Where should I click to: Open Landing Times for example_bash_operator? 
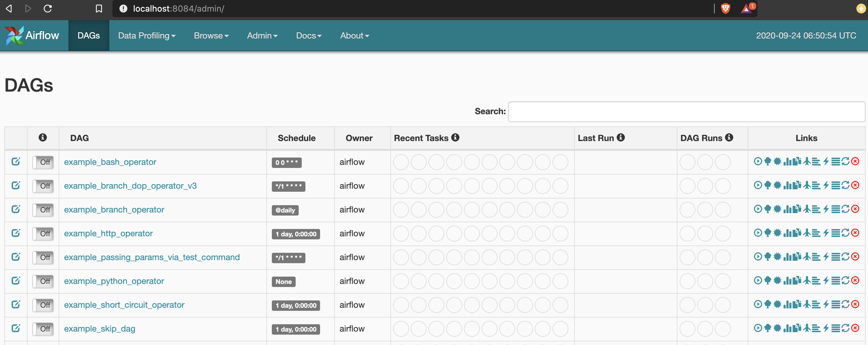coord(807,162)
